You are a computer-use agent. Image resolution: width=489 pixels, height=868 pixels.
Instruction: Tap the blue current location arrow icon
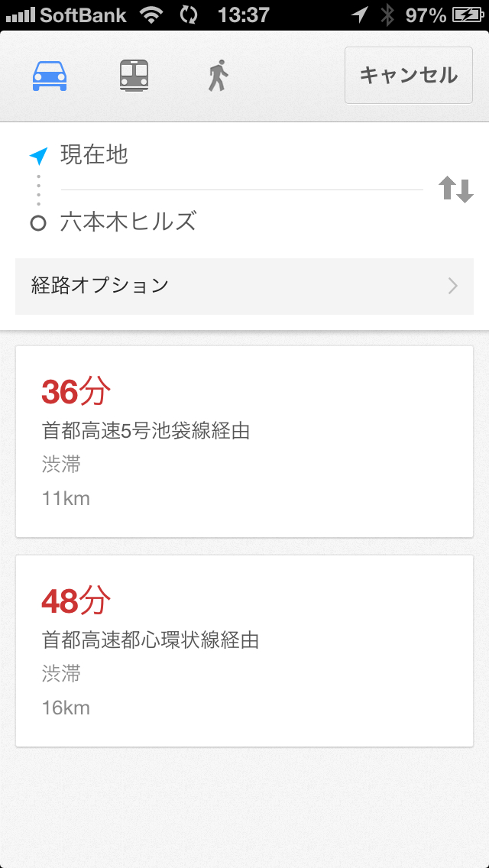[x=38, y=156]
